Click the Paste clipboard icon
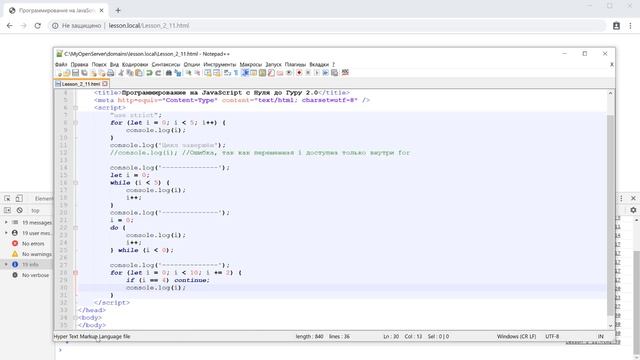 coord(139,73)
